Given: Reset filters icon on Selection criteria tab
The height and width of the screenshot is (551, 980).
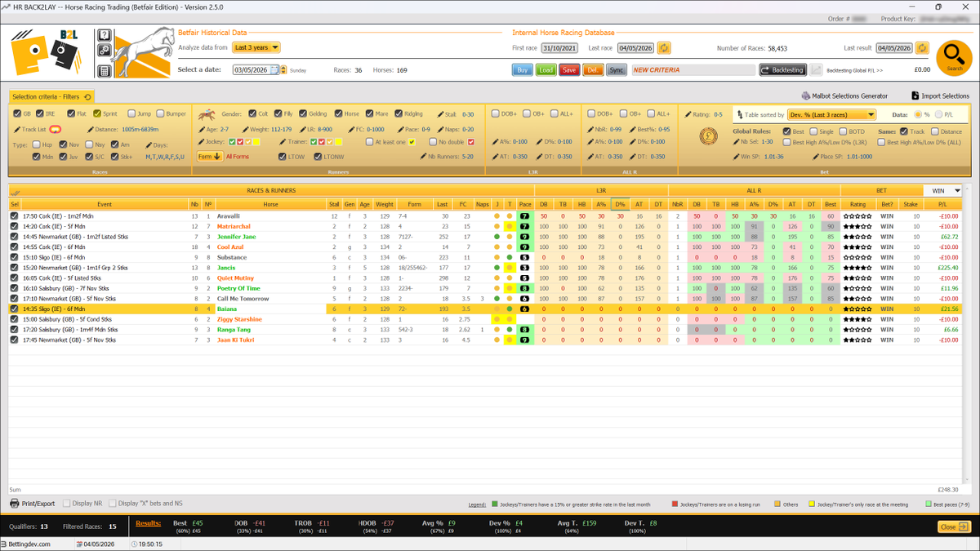Looking at the screenshot, I should pos(87,96).
